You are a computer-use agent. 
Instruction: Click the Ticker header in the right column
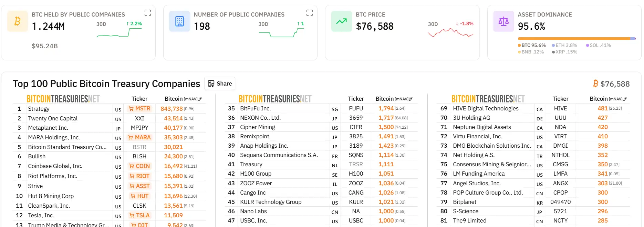560,99
